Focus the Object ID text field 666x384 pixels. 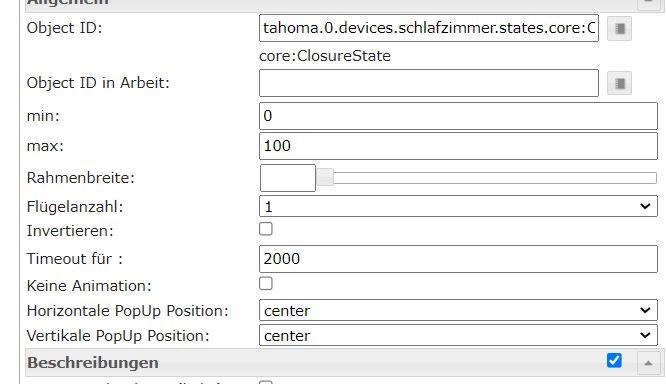(x=429, y=28)
